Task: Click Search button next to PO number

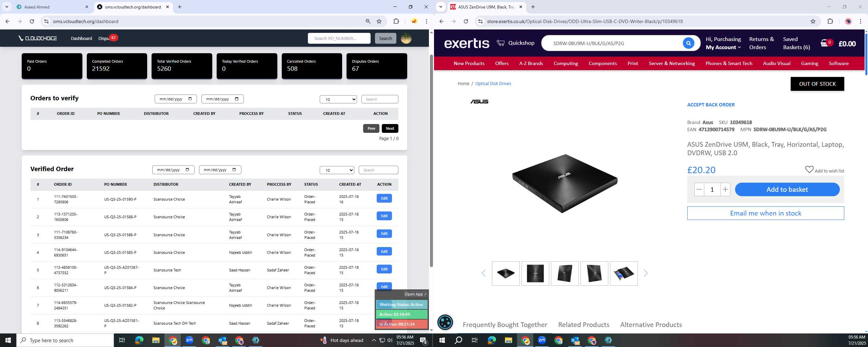Action: coord(386,38)
